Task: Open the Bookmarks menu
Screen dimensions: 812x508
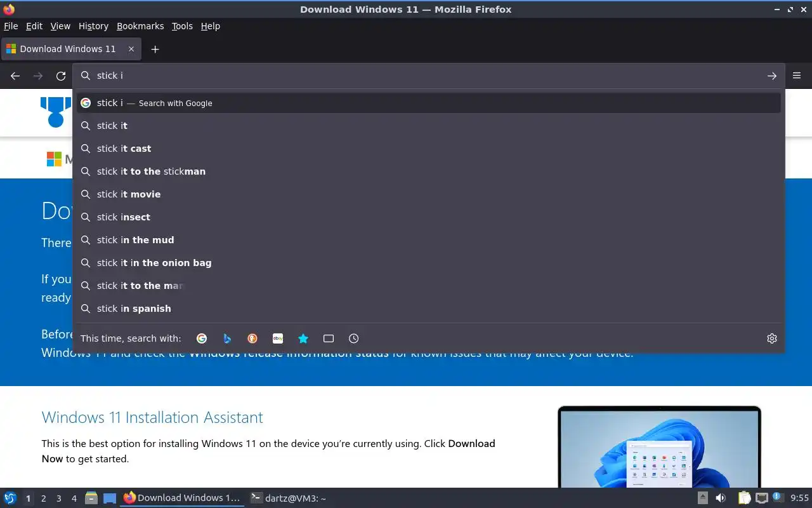Action: [140, 26]
